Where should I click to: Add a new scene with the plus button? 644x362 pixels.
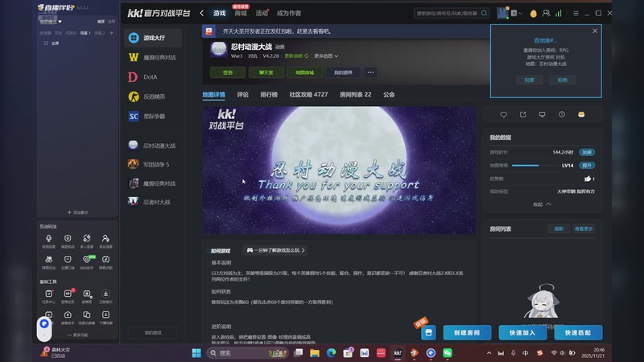point(111,33)
